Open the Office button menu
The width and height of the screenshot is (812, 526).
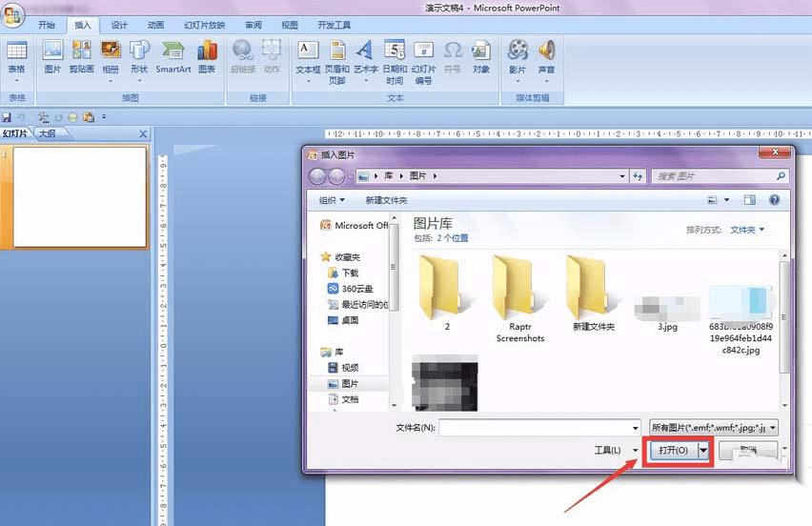pyautogui.click(x=13, y=14)
